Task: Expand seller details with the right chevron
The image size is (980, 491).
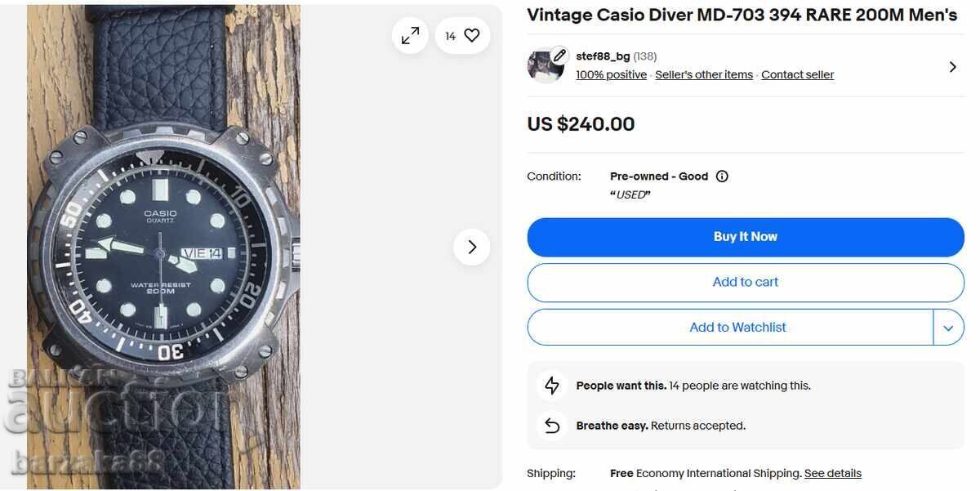Action: (x=953, y=66)
